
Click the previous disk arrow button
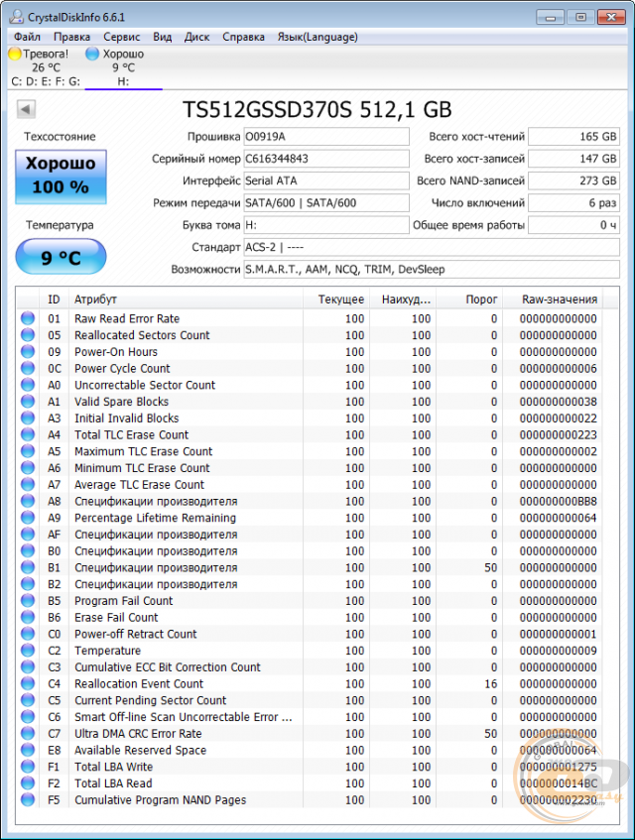pyautogui.click(x=26, y=109)
